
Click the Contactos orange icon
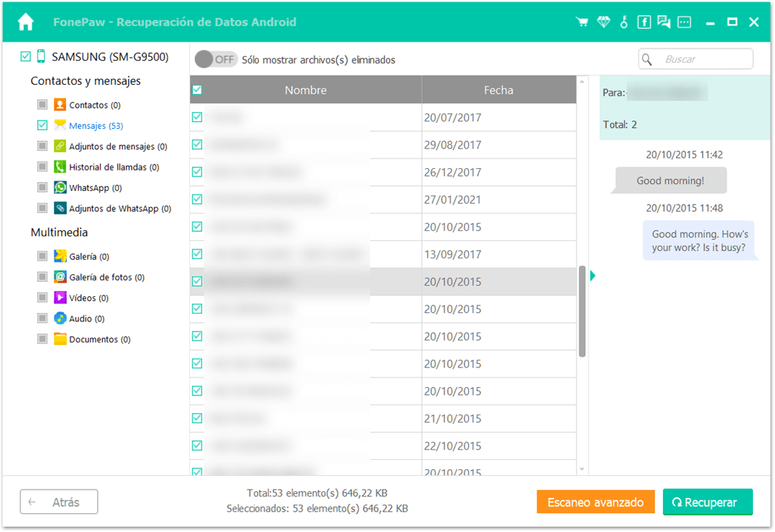[60, 105]
